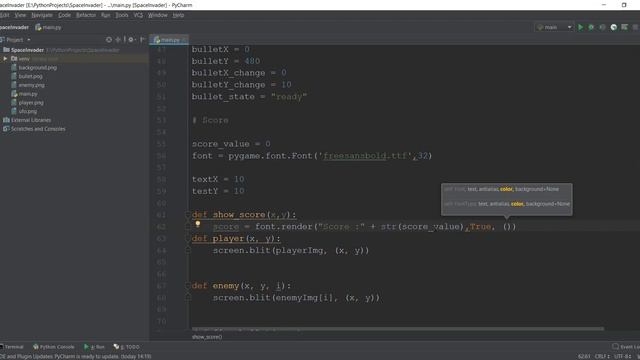
Task: Open the Refactor menu
Action: point(86,15)
